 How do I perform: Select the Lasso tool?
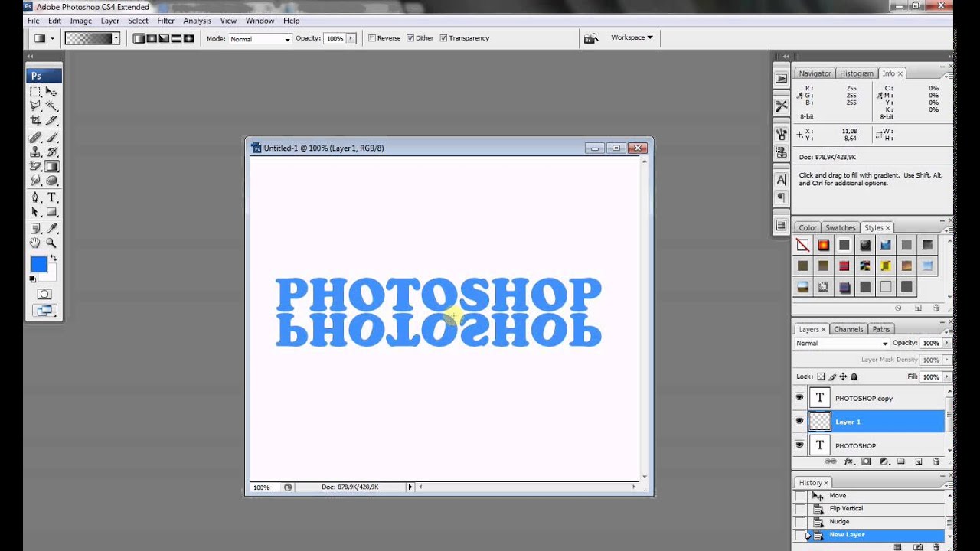tap(35, 106)
